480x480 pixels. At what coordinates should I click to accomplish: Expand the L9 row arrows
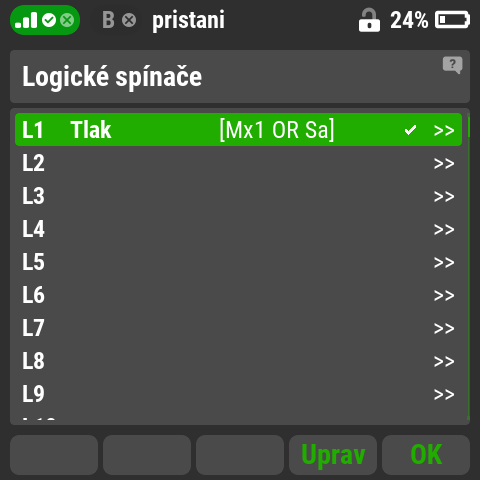pos(444,394)
